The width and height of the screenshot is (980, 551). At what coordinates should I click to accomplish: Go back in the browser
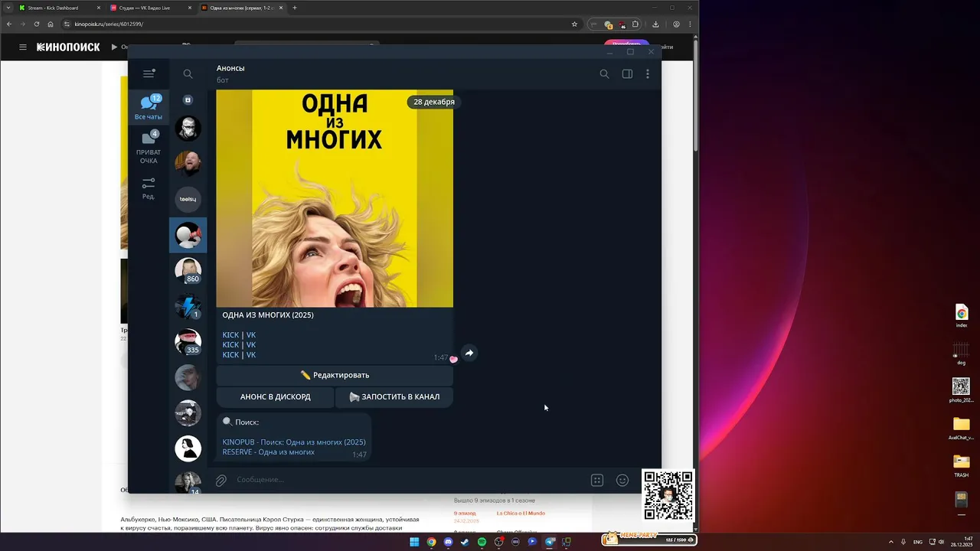(x=9, y=24)
